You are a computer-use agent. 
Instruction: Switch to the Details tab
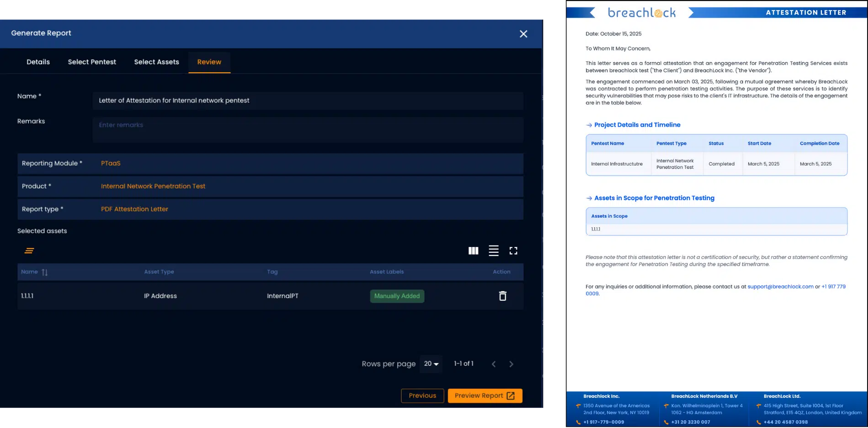(38, 62)
